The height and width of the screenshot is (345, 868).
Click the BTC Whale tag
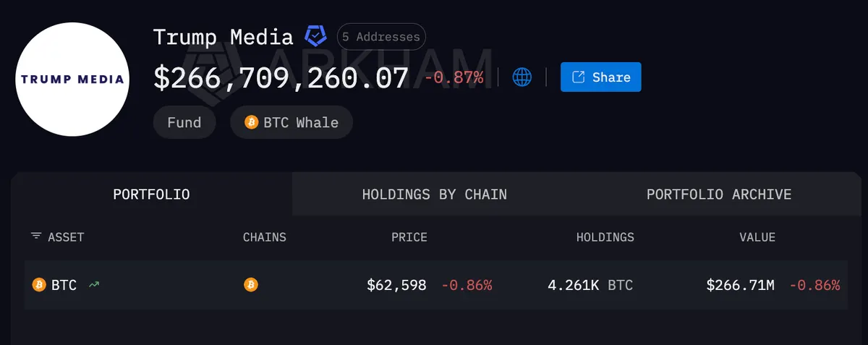tap(292, 122)
